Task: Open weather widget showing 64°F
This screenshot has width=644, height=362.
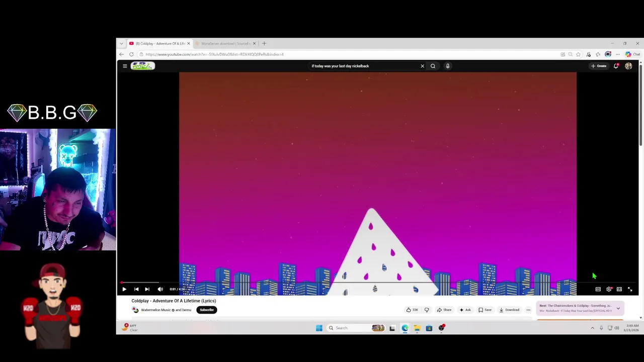Action: pyautogui.click(x=130, y=327)
